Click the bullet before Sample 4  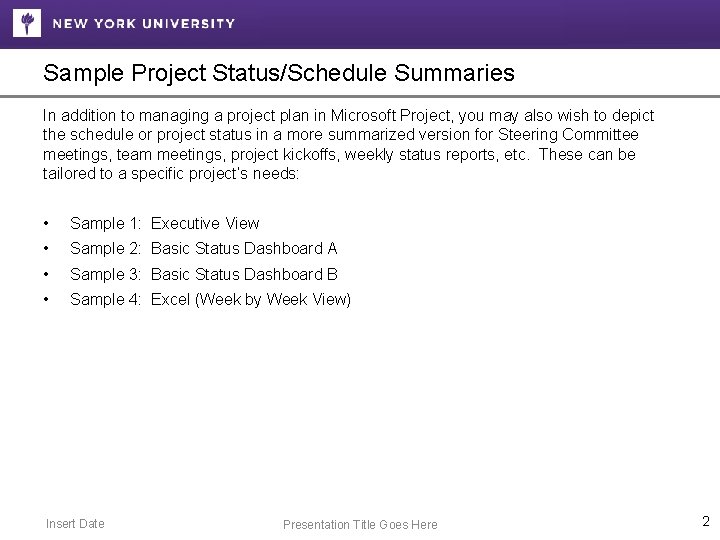pyautogui.click(x=47, y=300)
